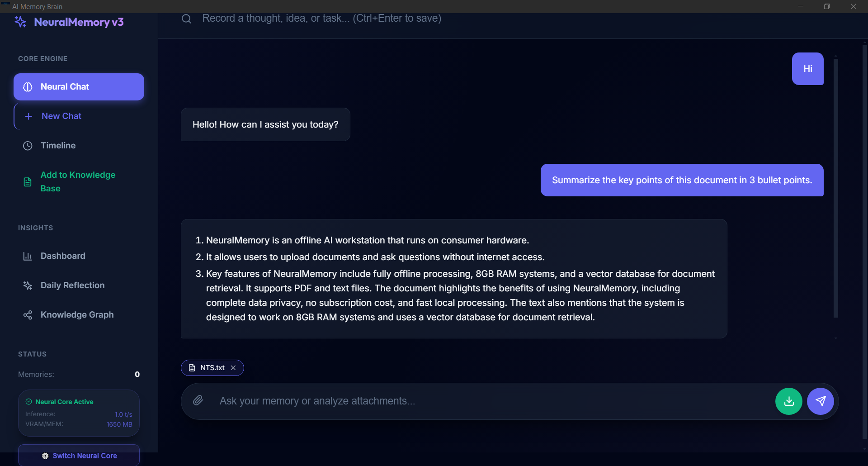Click the Neural Core Active status link

(x=64, y=401)
